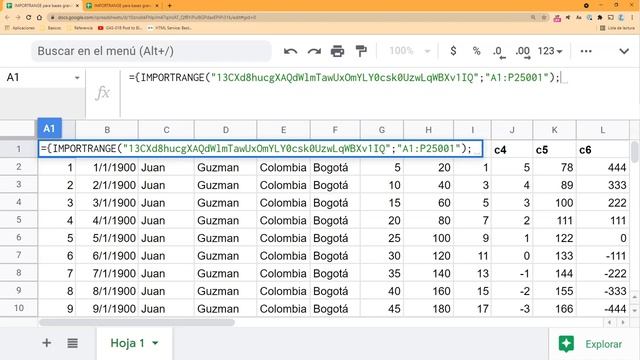Select column G header

click(x=382, y=130)
